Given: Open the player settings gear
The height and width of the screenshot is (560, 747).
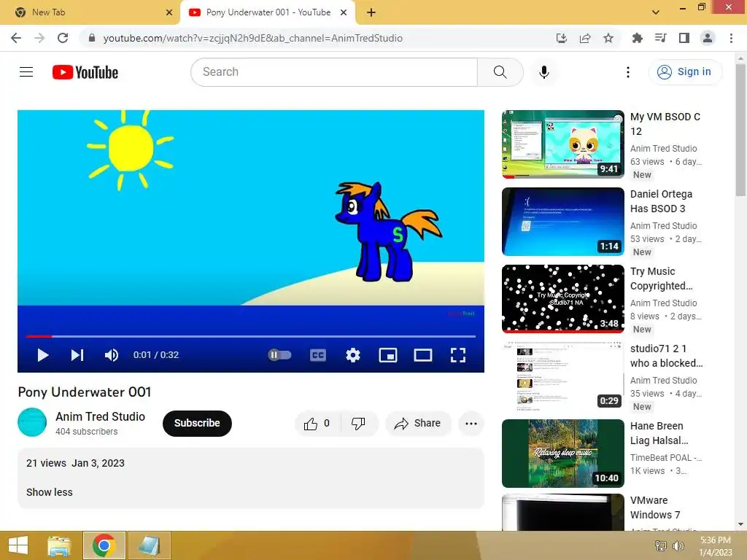Looking at the screenshot, I should point(353,355).
